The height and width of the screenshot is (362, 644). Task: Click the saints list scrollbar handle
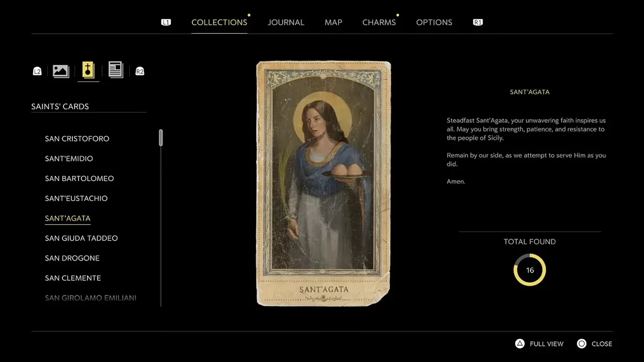[160, 138]
